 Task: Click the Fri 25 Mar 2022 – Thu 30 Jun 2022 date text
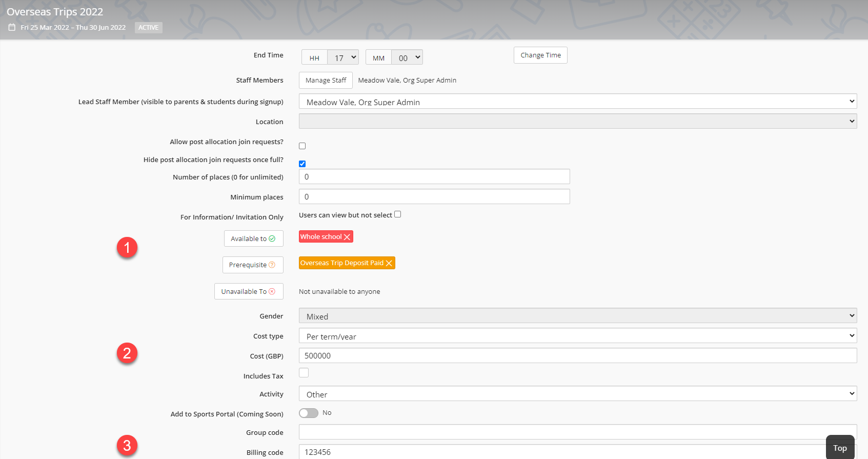[x=73, y=28]
